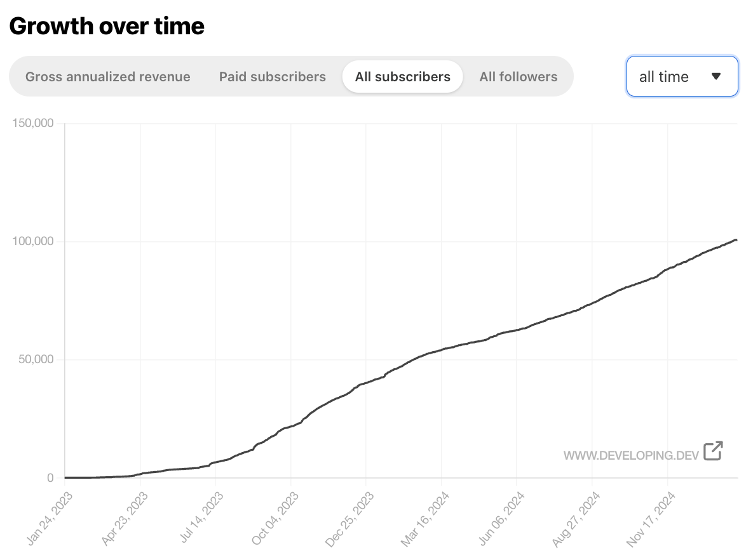This screenshot has height=560, width=746.
Task: Click the 50,000 y-axis label
Action: tap(36, 359)
